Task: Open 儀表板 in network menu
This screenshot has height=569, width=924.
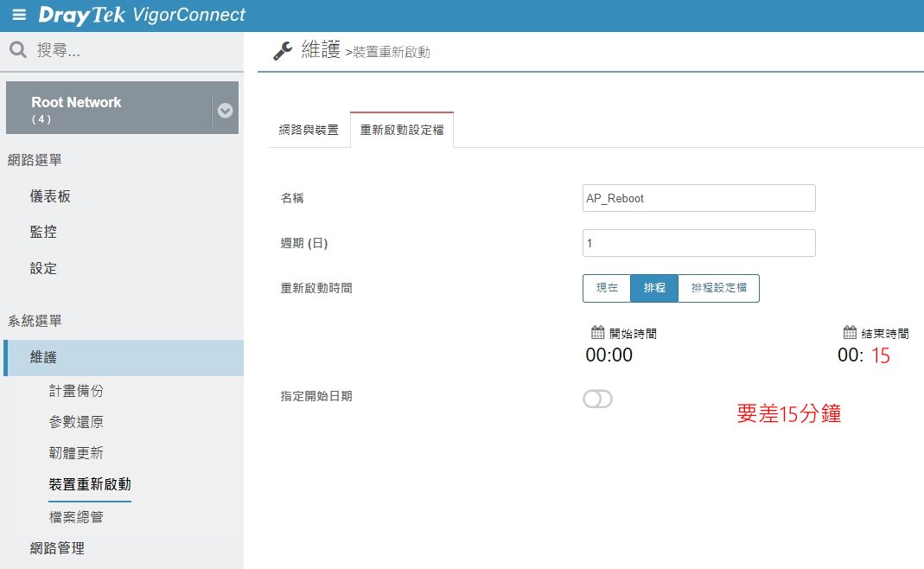Action: (50, 196)
